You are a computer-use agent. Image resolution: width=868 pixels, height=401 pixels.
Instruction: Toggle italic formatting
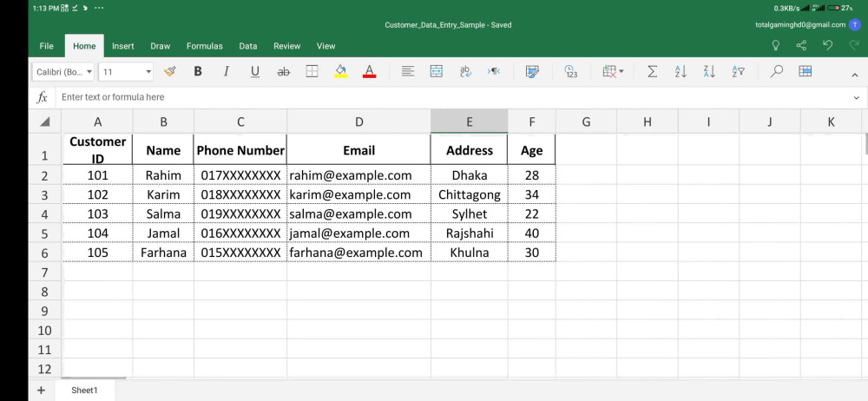226,71
